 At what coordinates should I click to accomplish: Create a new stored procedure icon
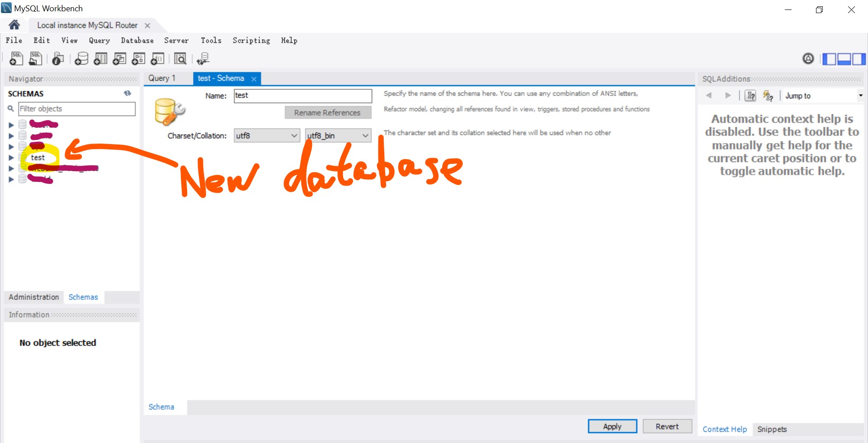point(138,59)
